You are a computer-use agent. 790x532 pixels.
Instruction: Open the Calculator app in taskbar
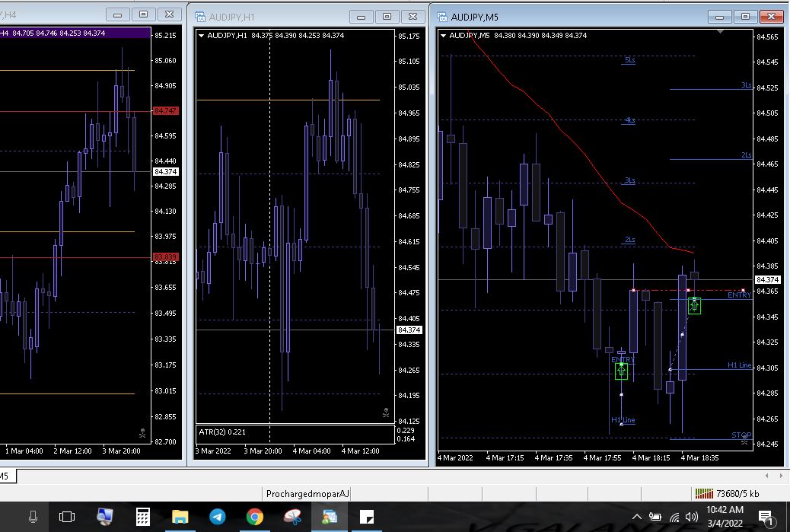point(142,518)
